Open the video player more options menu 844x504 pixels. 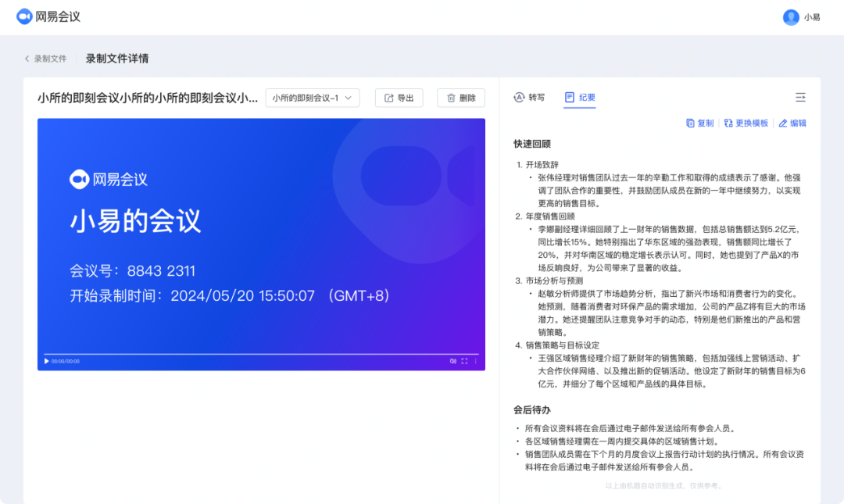coord(475,361)
